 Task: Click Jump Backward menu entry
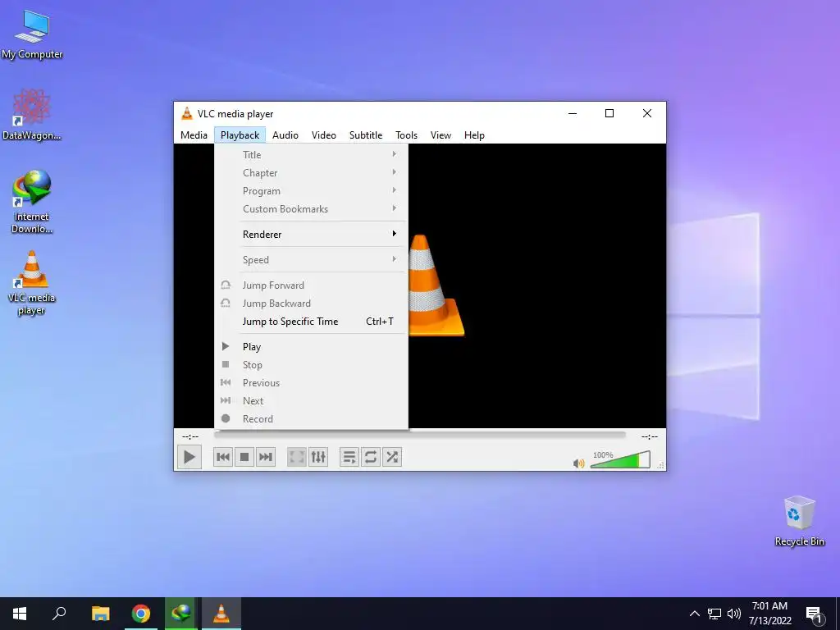tap(311, 304)
